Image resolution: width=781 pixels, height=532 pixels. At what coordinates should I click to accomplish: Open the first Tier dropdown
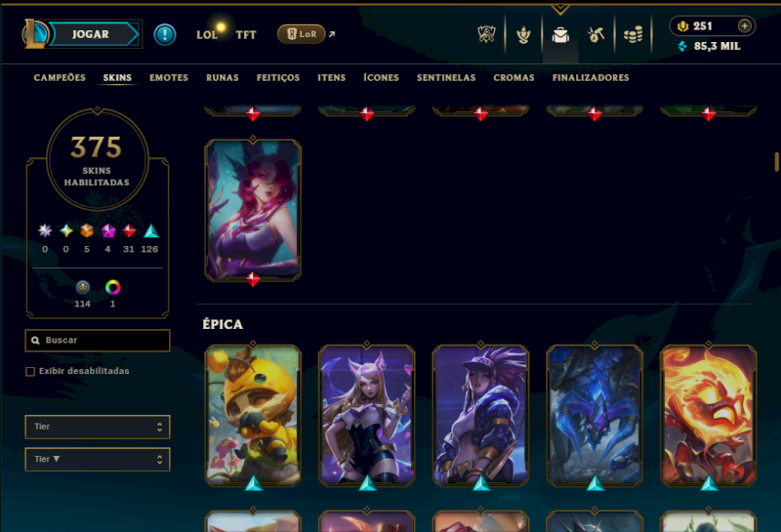tap(98, 427)
